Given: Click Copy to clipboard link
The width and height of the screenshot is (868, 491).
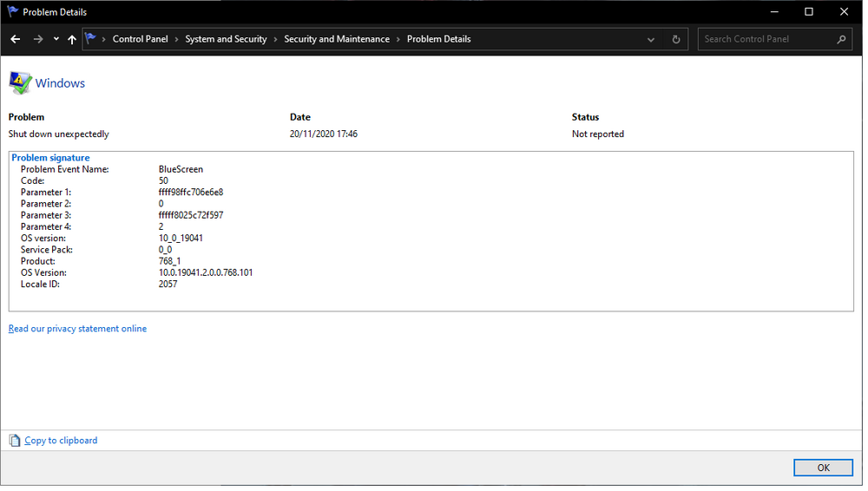Looking at the screenshot, I should click(62, 442).
